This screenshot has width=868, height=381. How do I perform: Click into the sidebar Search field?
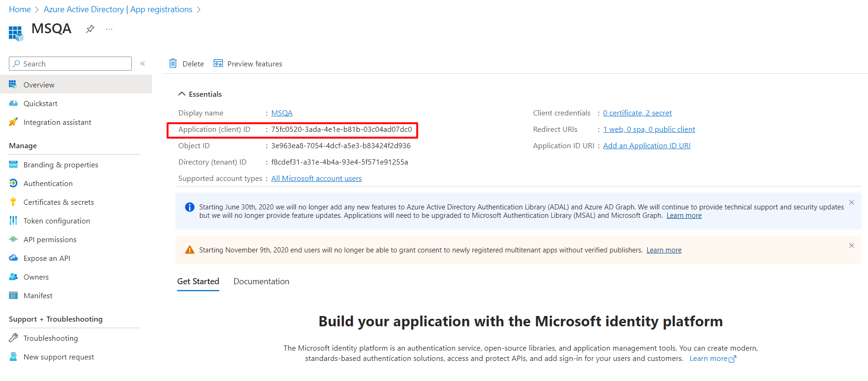tap(70, 64)
